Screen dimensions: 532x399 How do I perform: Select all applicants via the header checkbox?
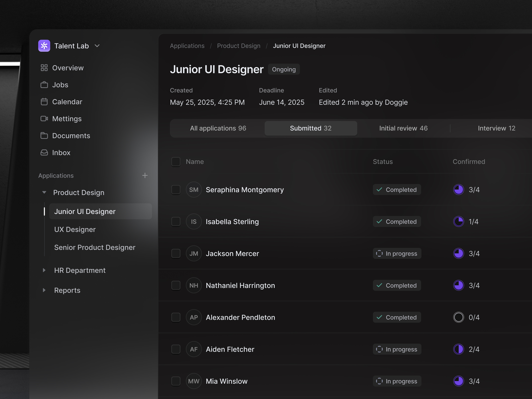tap(176, 162)
